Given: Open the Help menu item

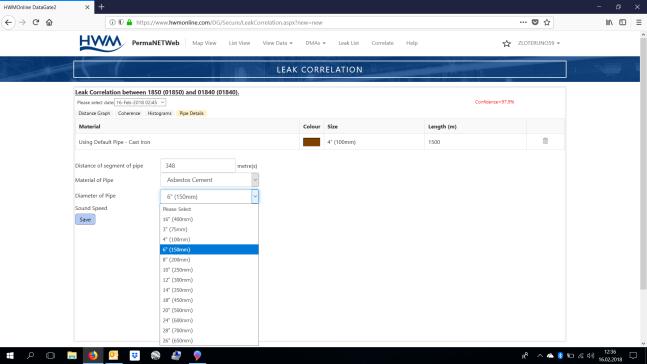Looking at the screenshot, I should (412, 43).
